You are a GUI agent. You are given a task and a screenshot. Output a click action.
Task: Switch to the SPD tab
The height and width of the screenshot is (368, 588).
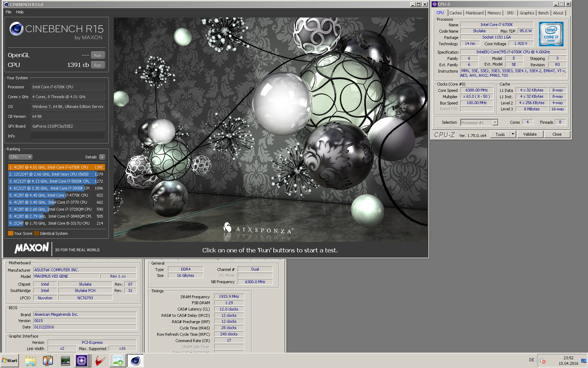510,13
